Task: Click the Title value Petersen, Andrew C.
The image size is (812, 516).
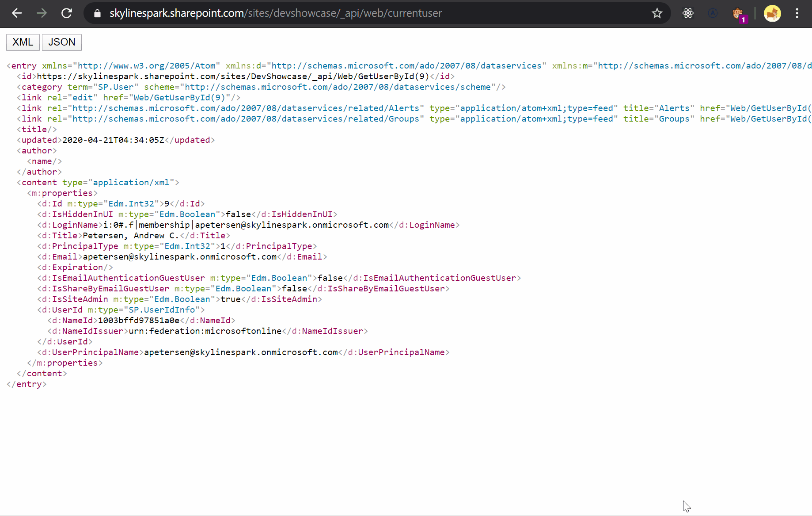Action: click(x=131, y=236)
